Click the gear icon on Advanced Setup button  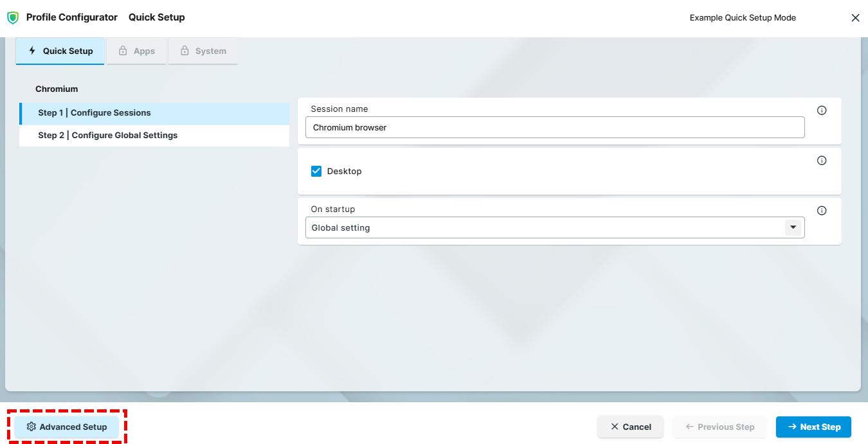click(30, 427)
